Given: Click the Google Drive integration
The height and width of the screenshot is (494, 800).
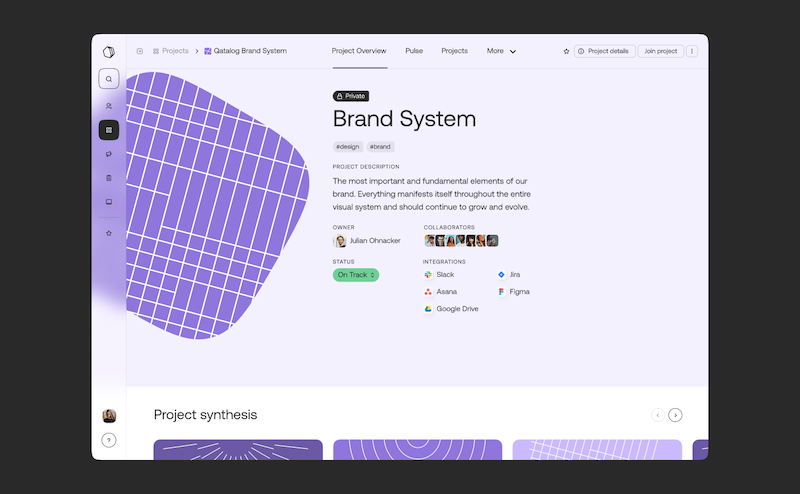Looking at the screenshot, I should tap(451, 309).
